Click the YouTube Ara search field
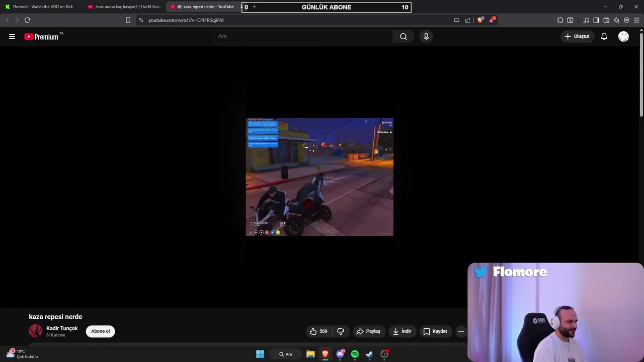Screen dimensions: 644x362 point(303,36)
